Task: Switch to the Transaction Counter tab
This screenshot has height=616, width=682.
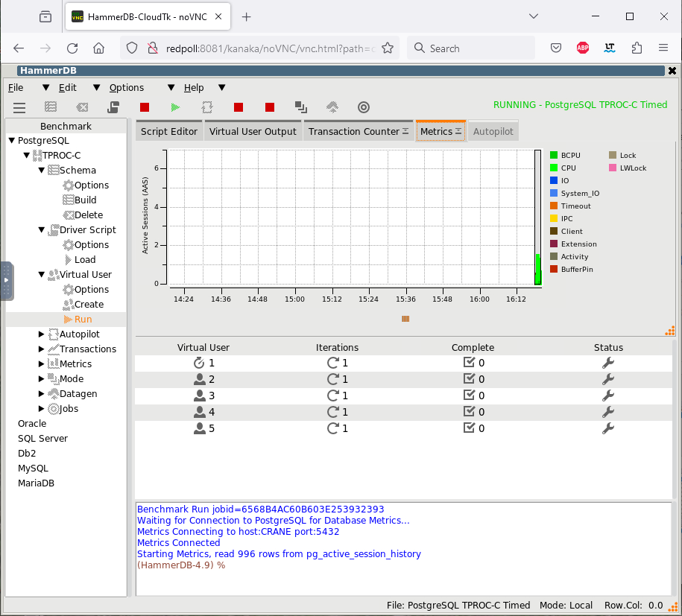Action: pyautogui.click(x=358, y=131)
